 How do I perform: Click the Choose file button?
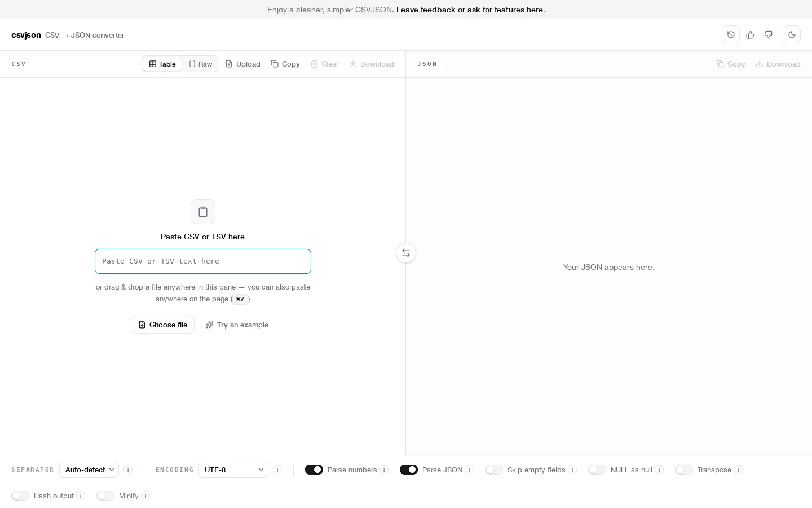pos(163,325)
